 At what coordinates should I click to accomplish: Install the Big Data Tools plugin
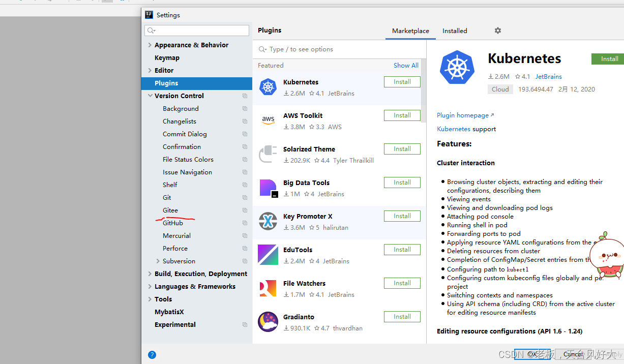tap(402, 183)
